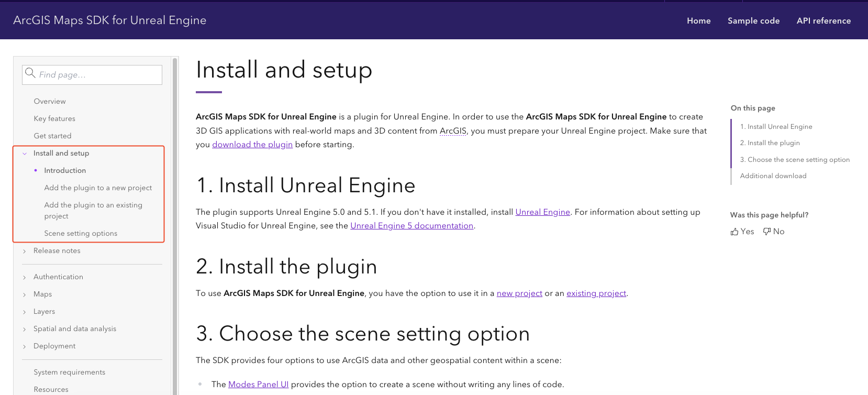Viewport: 868px width, 395px height.
Task: Expand the Authentication section
Action: coord(25,278)
